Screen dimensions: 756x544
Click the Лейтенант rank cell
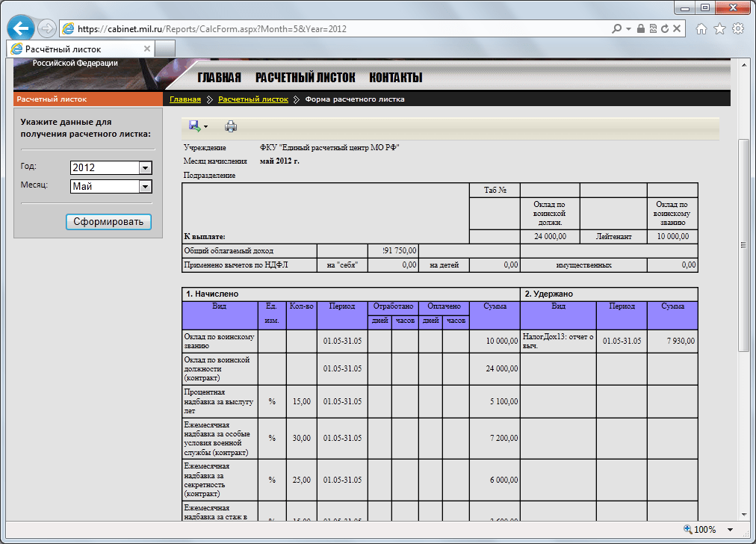tap(613, 237)
